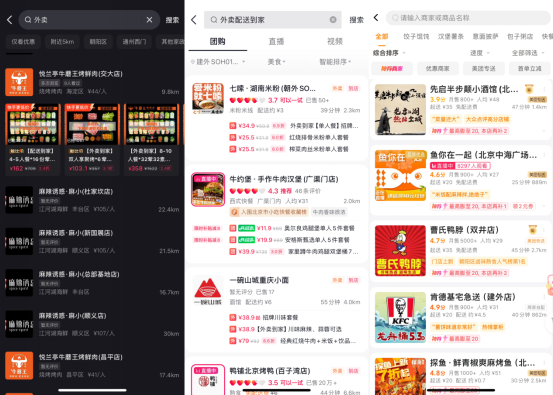This screenshot has height=395, width=553.
Task: Select the ¥34.9 外卖到家单人餐 deal
Action: 294,126
